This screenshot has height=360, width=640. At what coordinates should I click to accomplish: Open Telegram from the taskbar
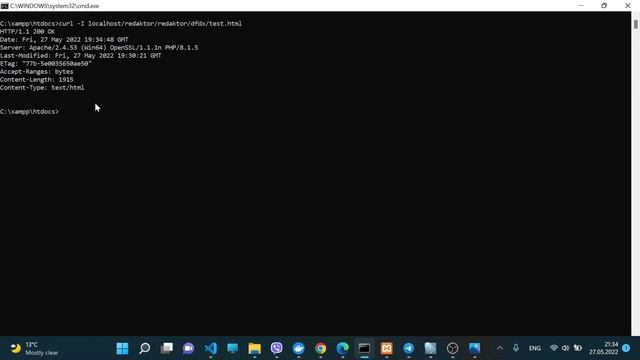(x=409, y=348)
